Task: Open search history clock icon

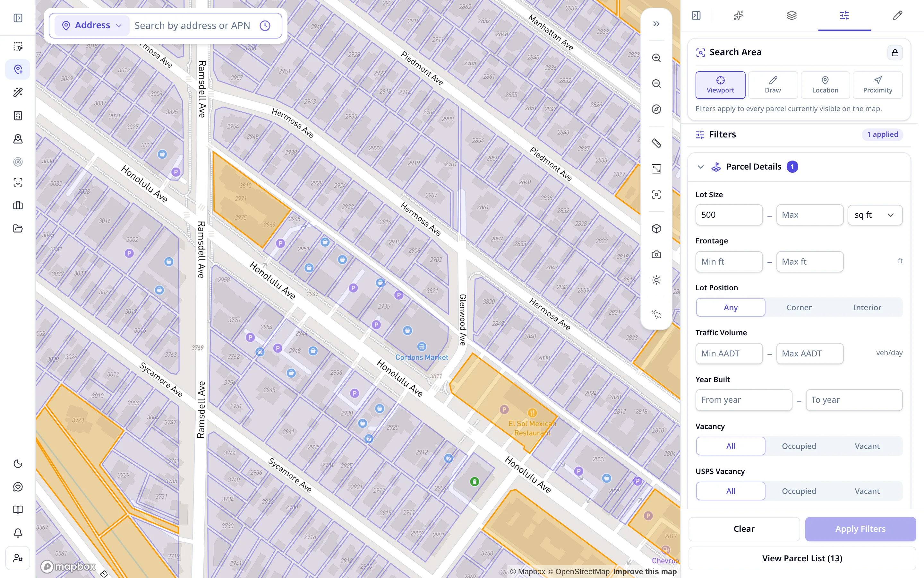Action: click(x=265, y=26)
